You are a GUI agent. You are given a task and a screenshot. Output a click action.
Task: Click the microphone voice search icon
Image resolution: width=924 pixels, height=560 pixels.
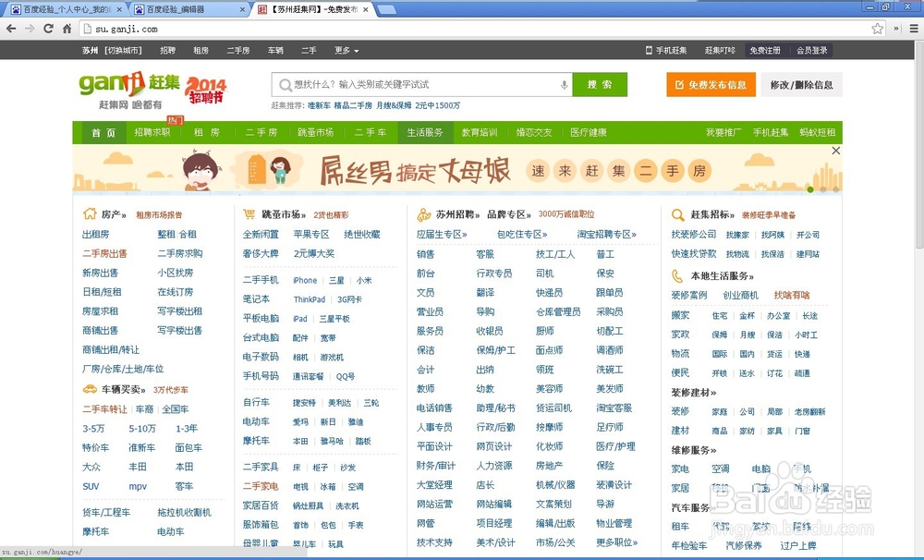pos(564,85)
